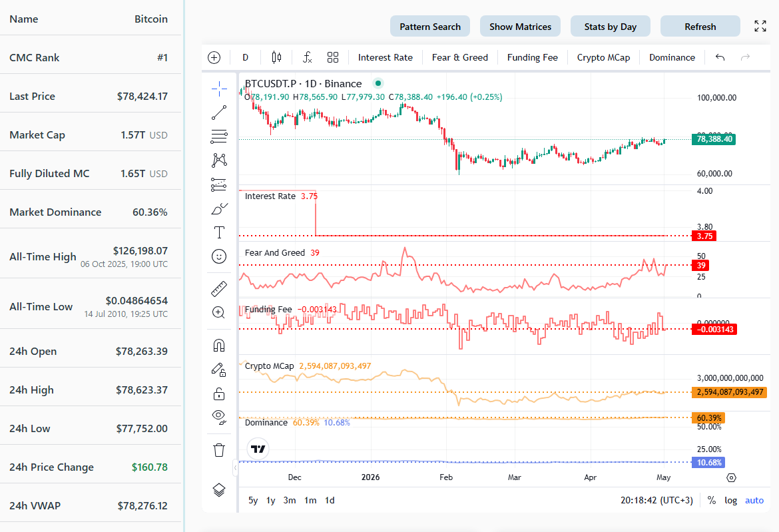Image resolution: width=779 pixels, height=532 pixels.
Task: Open the add symbol plus icon
Action: (214, 58)
